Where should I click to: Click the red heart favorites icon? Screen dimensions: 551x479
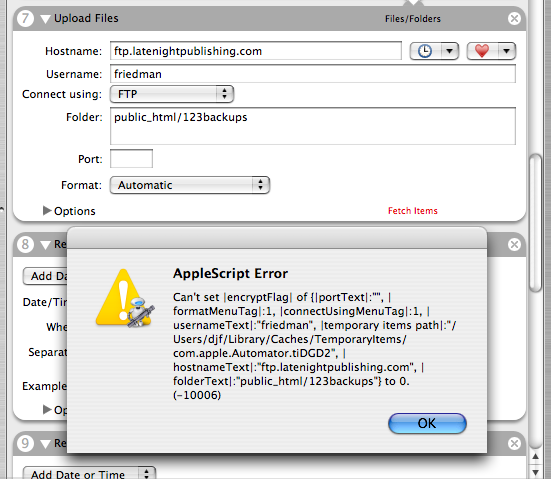tap(482, 51)
